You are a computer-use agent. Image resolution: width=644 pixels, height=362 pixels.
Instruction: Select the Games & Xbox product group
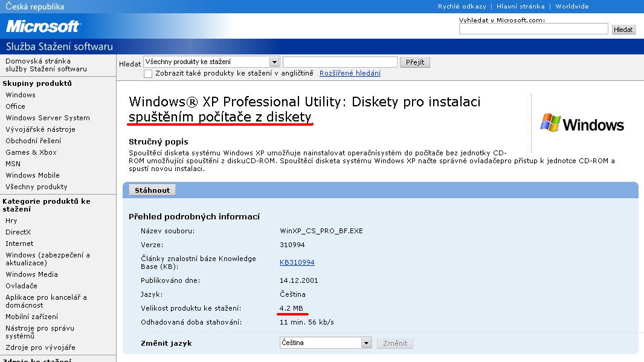(x=31, y=152)
